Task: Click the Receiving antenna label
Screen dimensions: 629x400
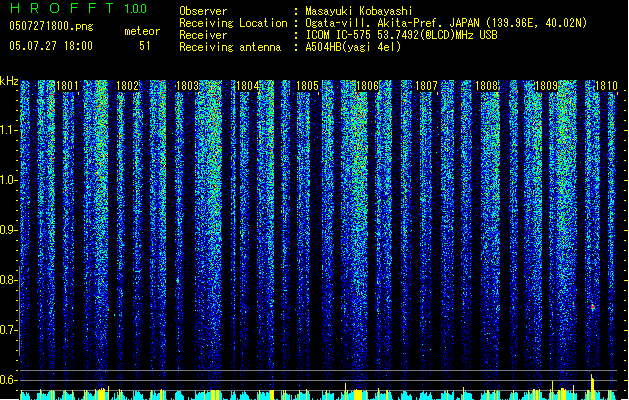Action: pos(230,47)
